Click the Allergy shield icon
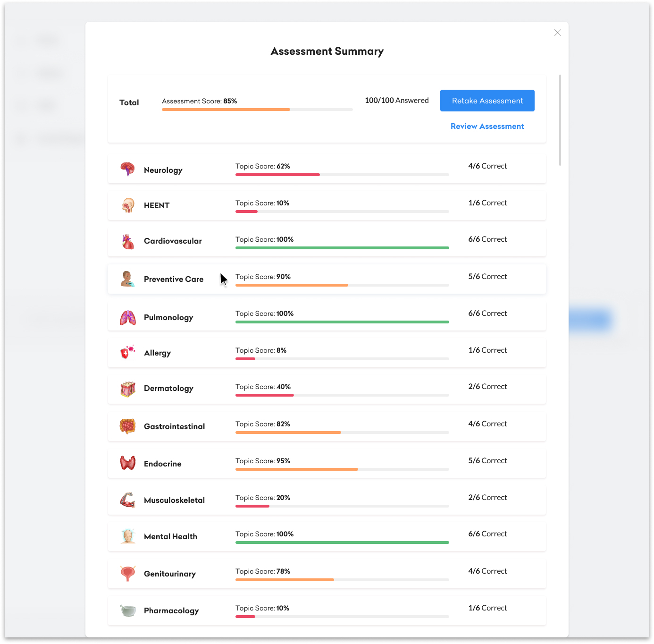 127,352
